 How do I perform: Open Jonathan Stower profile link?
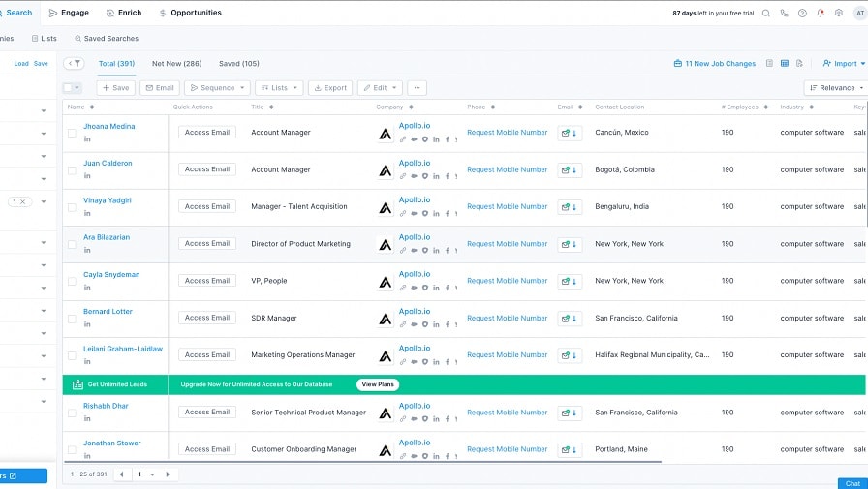pos(111,443)
